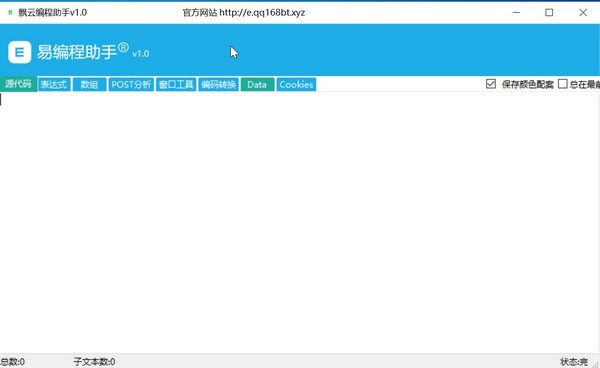Open the POST分析 tab
The width and height of the screenshot is (600, 368).
click(x=131, y=85)
